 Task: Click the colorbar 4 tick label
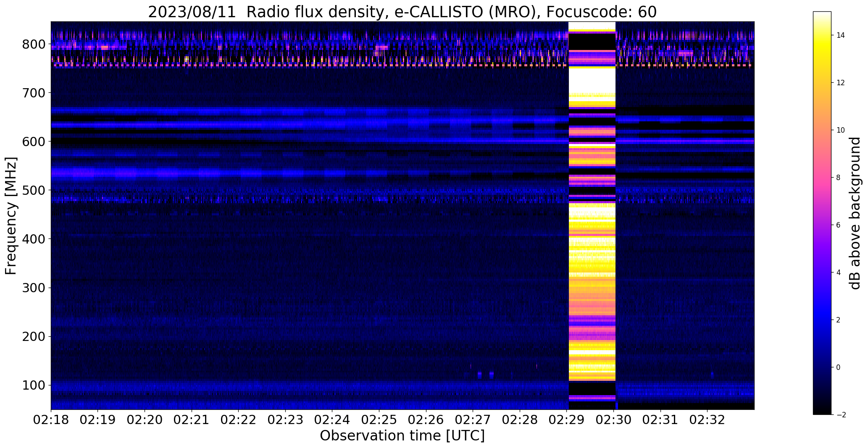(x=839, y=272)
